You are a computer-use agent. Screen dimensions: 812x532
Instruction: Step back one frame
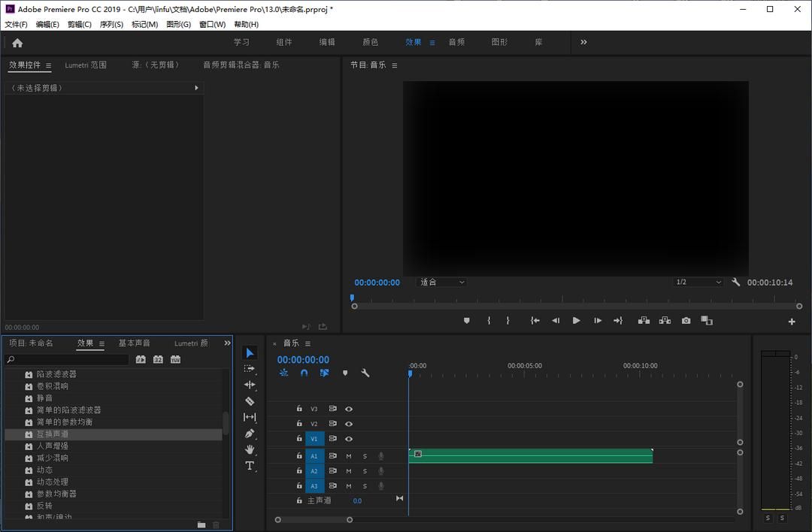click(x=556, y=321)
